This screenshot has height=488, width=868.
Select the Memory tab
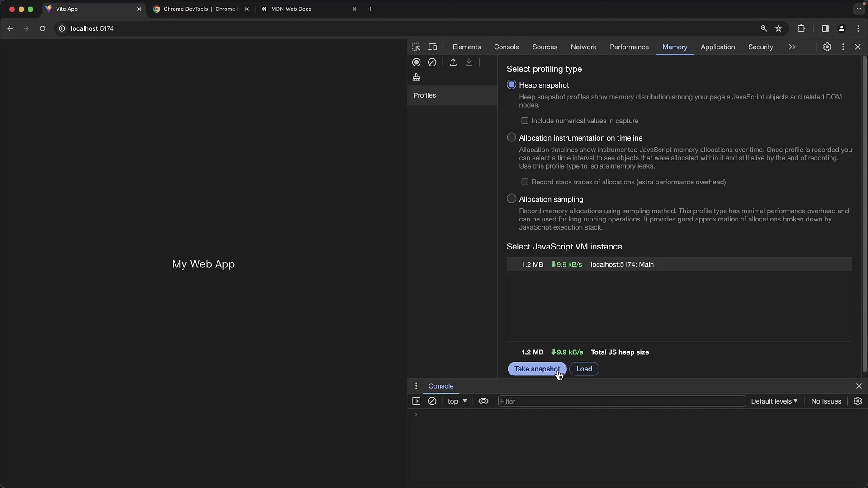(675, 47)
